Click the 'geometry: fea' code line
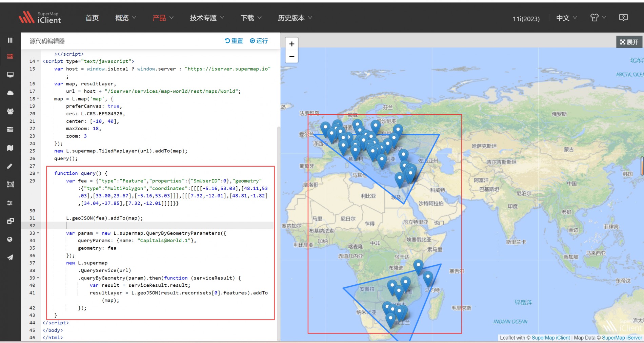Viewport: 644px width, 343px height. pyautogui.click(x=97, y=248)
